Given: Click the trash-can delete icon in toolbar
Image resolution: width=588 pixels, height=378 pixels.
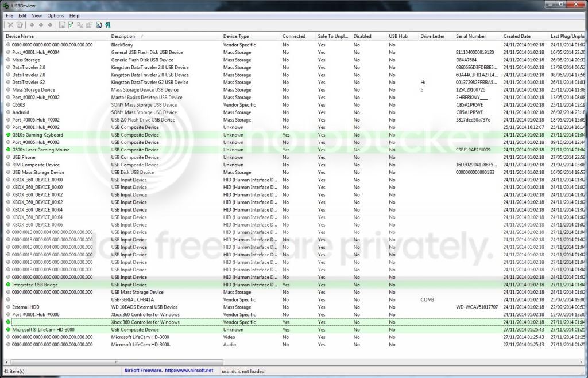Looking at the screenshot, I should click(20, 25).
